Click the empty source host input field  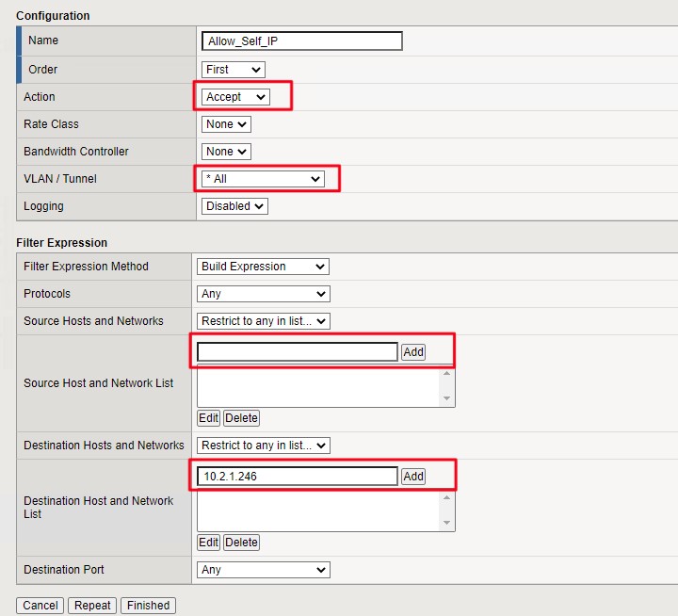coord(298,352)
